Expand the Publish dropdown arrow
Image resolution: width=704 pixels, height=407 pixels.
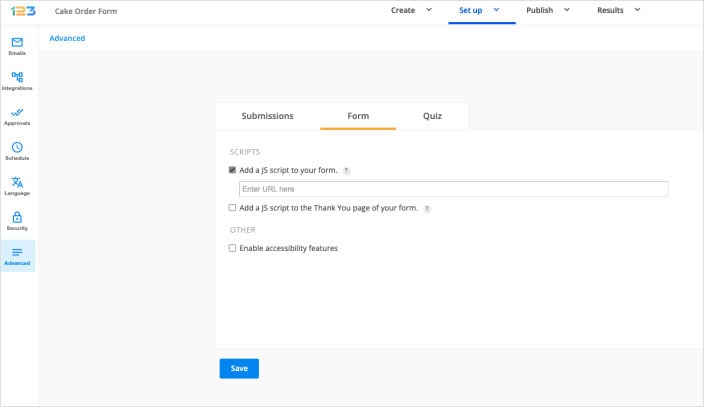point(567,9)
